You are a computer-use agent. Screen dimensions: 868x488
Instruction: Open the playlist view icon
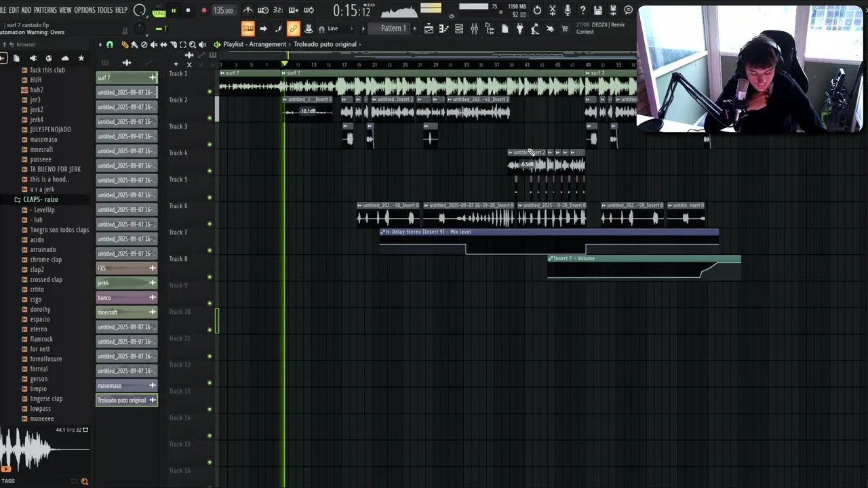point(429,28)
